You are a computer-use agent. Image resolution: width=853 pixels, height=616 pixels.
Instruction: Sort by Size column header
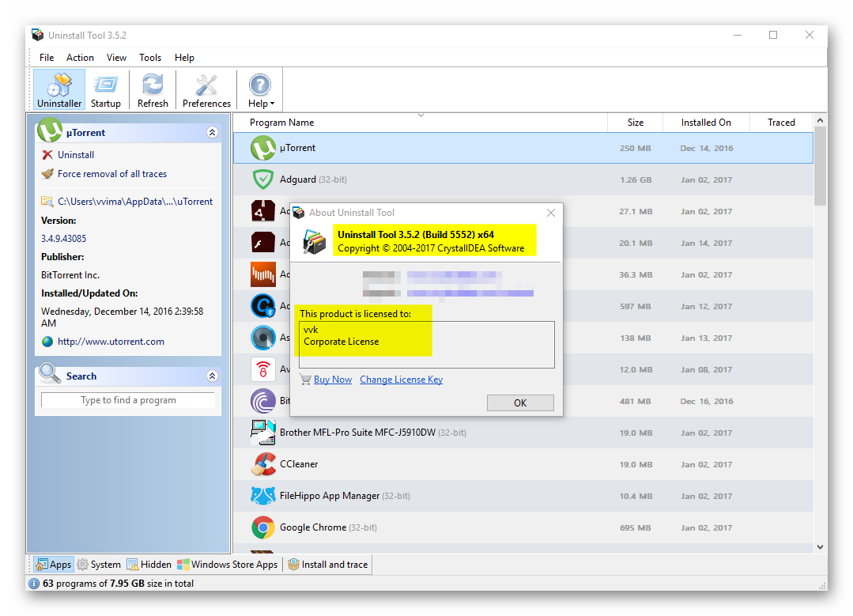pos(636,123)
